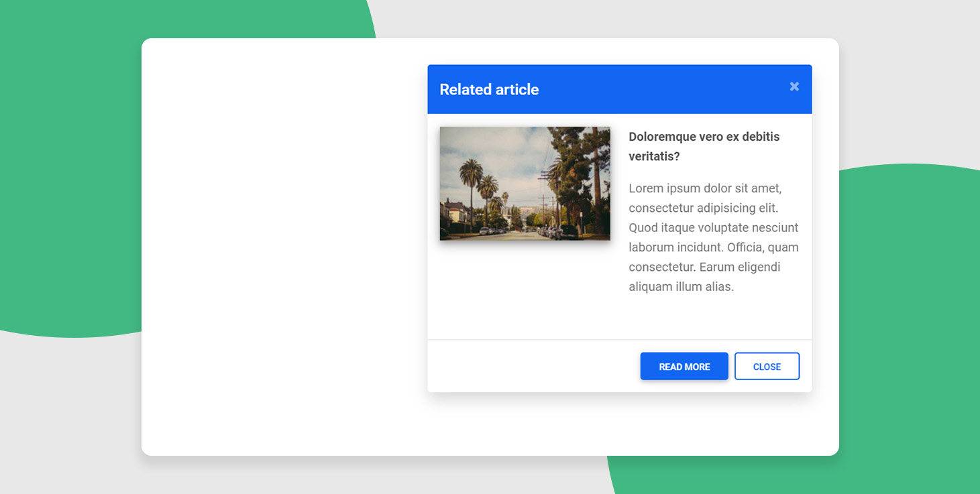Click the word "veritatis?" in the heading
This screenshot has width=980, height=494.
[x=654, y=156]
